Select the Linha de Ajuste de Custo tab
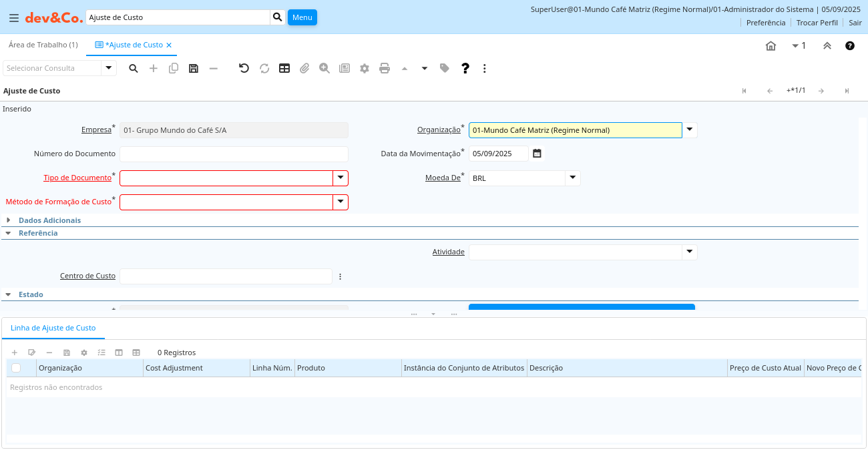Screen dimensions: 868x450 (53, 328)
